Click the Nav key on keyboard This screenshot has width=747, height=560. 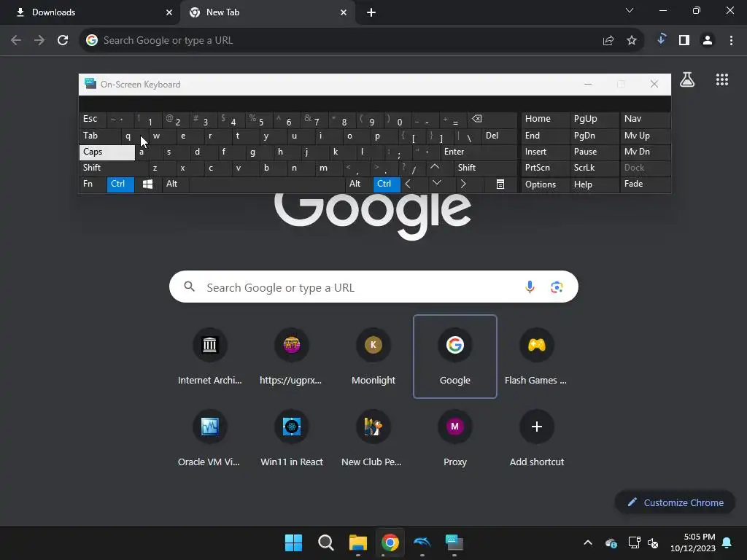(x=645, y=119)
